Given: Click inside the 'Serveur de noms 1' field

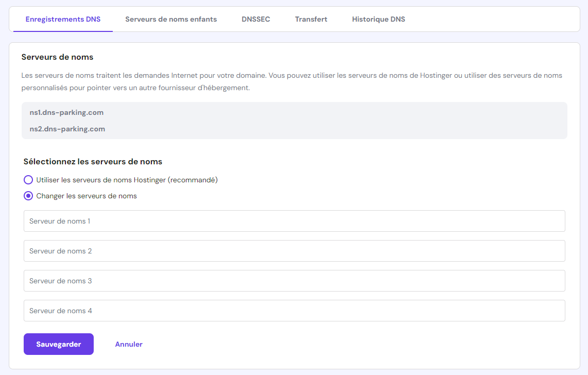Looking at the screenshot, I should (x=294, y=221).
